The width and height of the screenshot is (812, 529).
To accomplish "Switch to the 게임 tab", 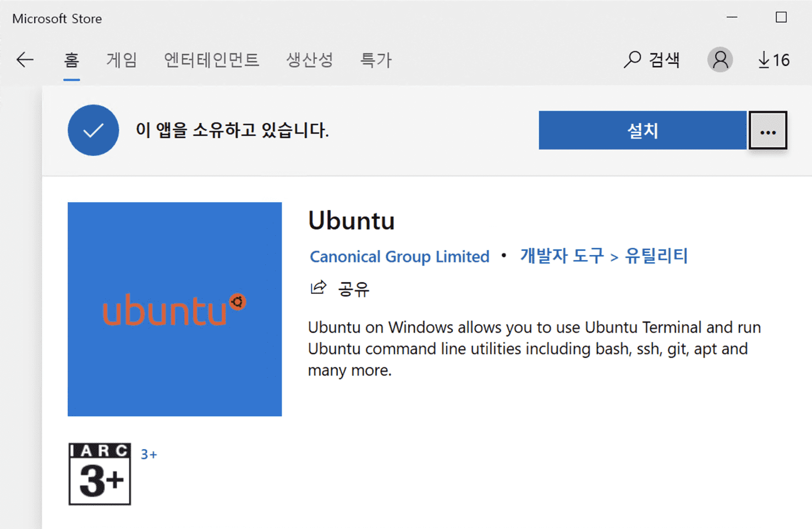I will point(122,59).
